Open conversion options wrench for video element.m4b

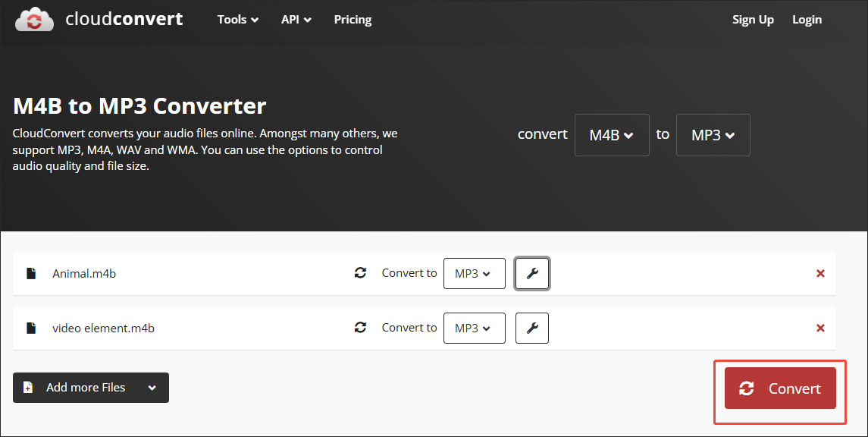click(531, 328)
